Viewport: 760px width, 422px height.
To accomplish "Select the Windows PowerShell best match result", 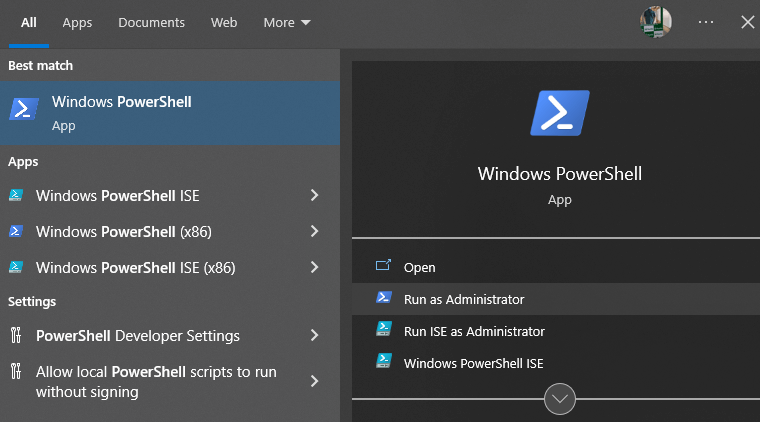I will (170, 113).
